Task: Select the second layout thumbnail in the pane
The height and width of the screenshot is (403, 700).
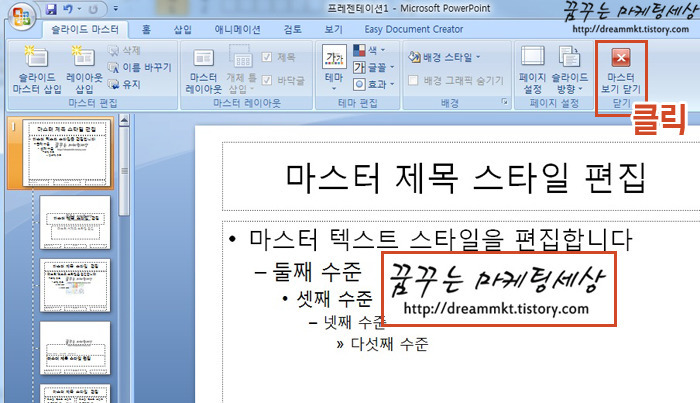Action: tap(75, 222)
